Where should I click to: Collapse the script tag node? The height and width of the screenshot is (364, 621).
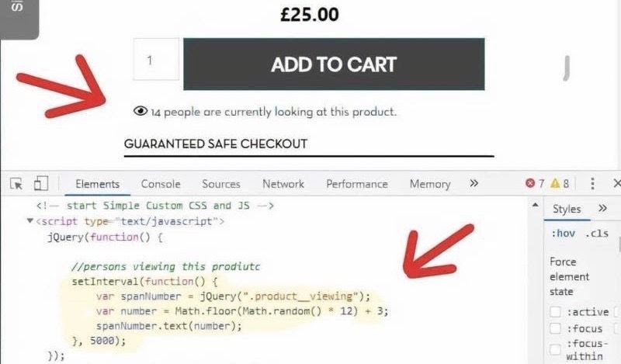pyautogui.click(x=30, y=221)
